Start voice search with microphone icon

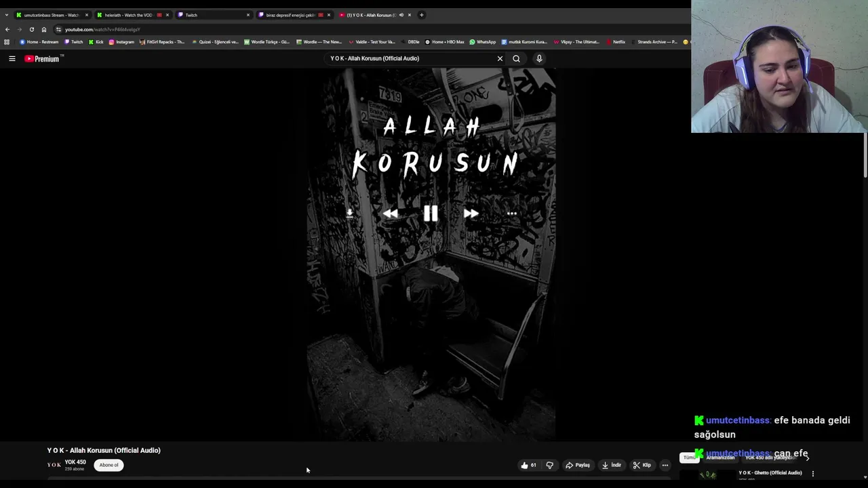point(539,58)
